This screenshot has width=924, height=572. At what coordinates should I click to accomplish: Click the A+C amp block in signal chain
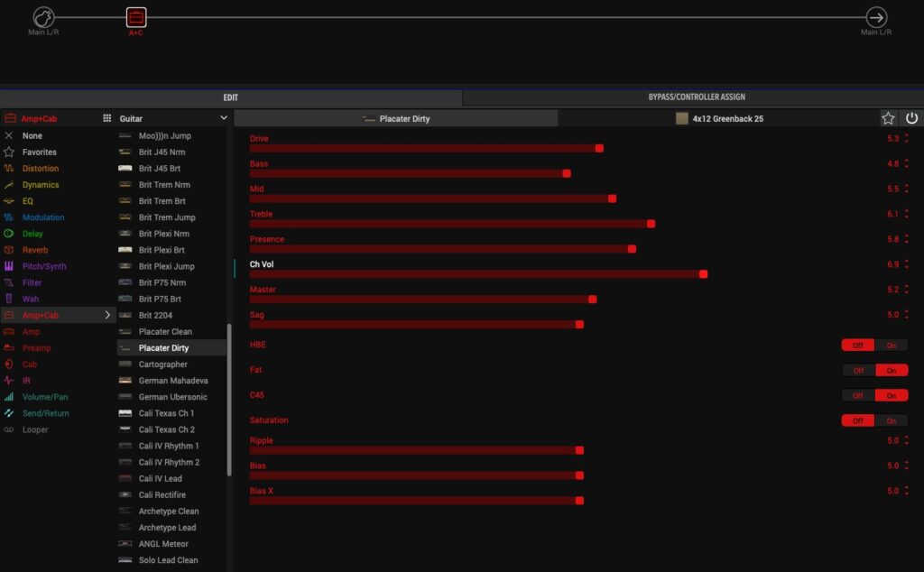(135, 17)
